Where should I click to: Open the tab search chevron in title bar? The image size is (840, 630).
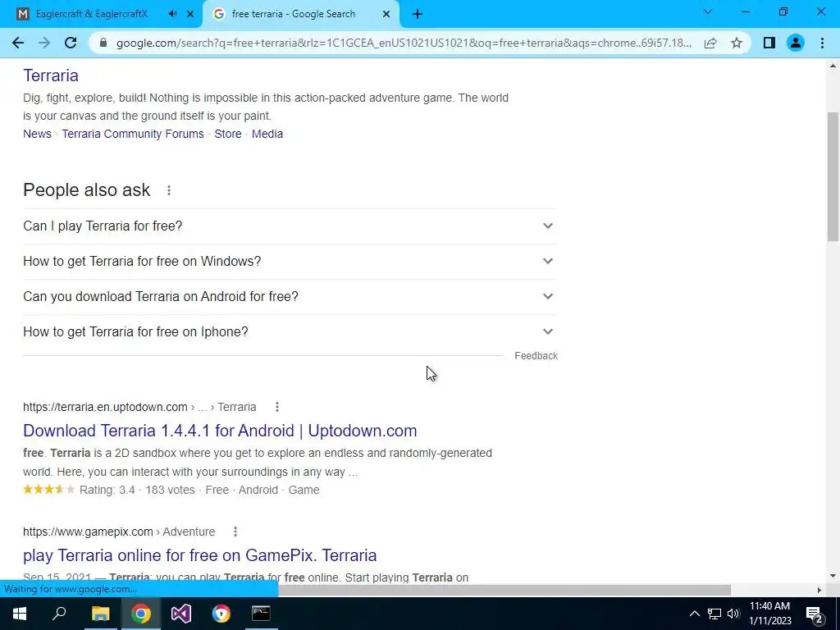click(708, 11)
